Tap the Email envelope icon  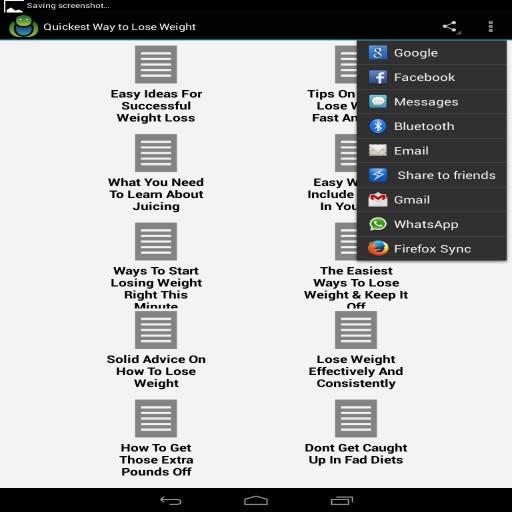pyautogui.click(x=378, y=151)
